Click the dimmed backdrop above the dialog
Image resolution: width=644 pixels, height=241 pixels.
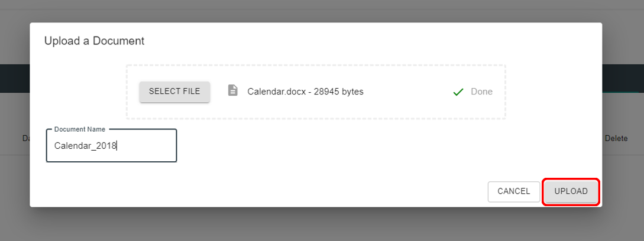[x=322, y=11]
